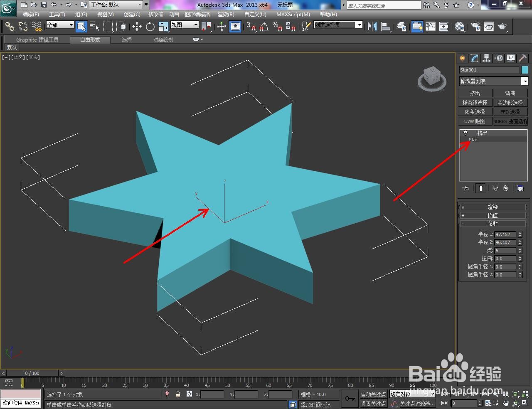
Task: Open the Modifiers (修改器) menu
Action: 156,14
